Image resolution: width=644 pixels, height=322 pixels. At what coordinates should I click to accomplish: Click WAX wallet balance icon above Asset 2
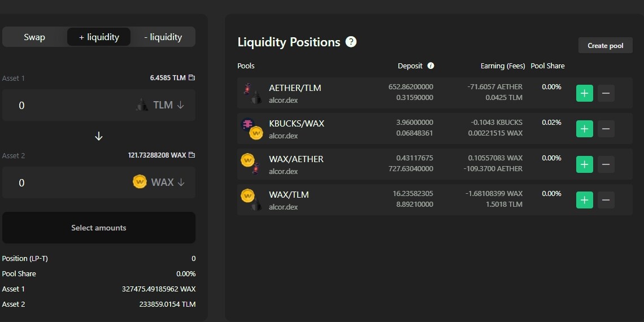192,155
